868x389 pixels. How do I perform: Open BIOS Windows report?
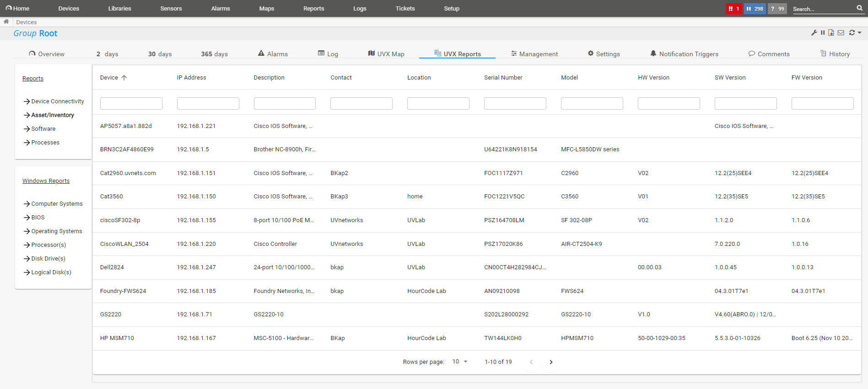[x=34, y=218]
